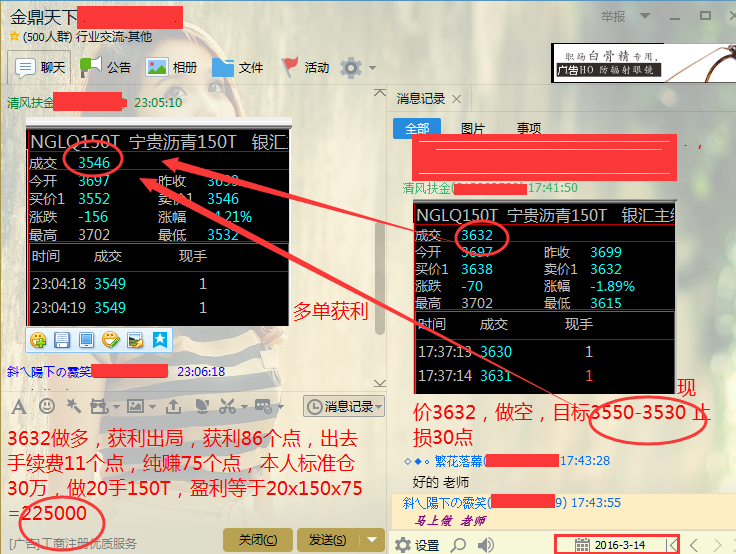Edit image with smiley pencil icon

[x=111, y=340]
